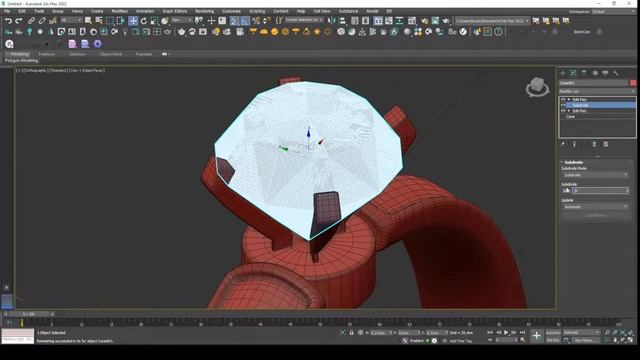Screen dimensions: 640x360
Task: Click the large Set Keys plus button
Action: point(536,336)
